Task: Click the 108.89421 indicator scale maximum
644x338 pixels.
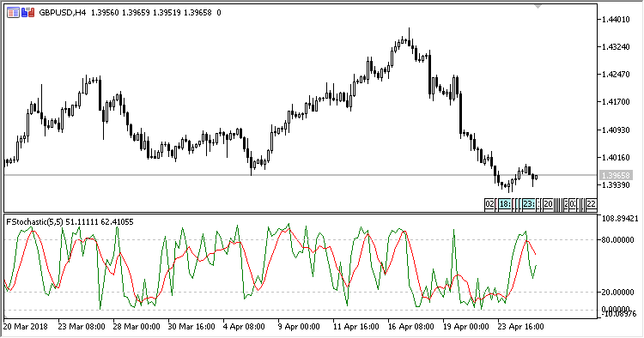Action: pos(620,219)
